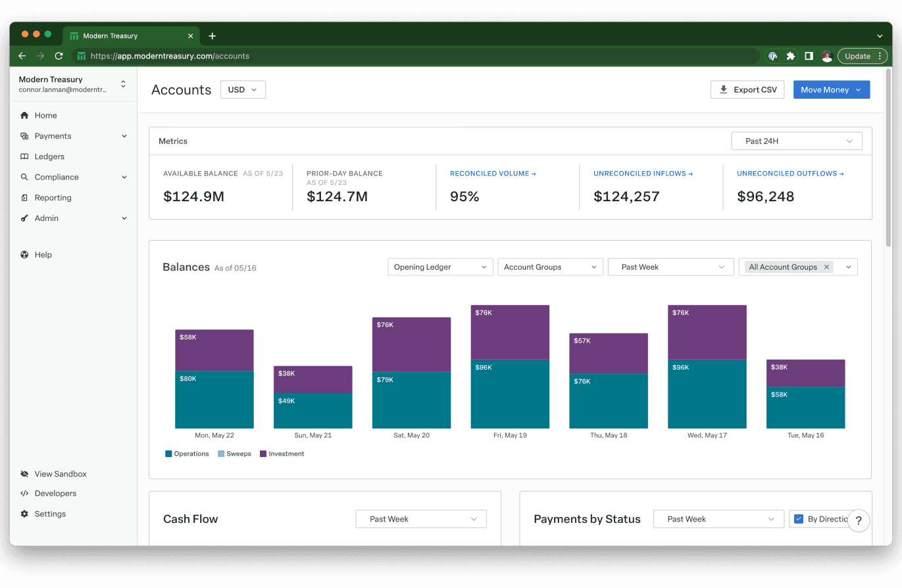Open the USD currency dropdown
Viewport: 902px width, 588px height.
click(243, 90)
